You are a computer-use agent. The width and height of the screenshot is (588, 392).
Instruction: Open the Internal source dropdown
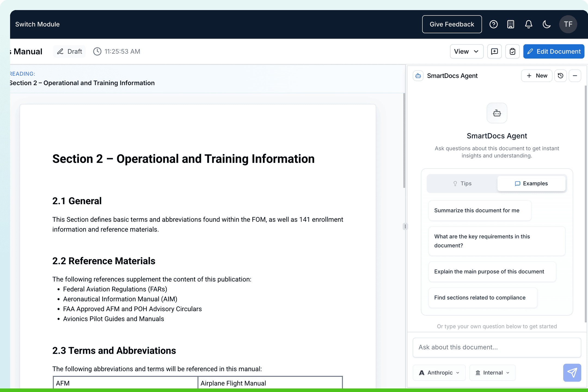tap(492, 373)
